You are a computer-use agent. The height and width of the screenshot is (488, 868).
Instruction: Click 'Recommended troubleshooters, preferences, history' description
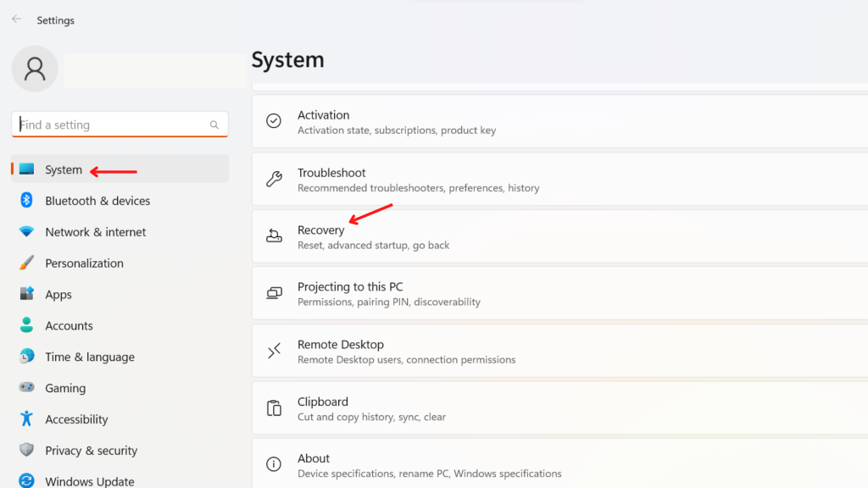click(x=419, y=187)
